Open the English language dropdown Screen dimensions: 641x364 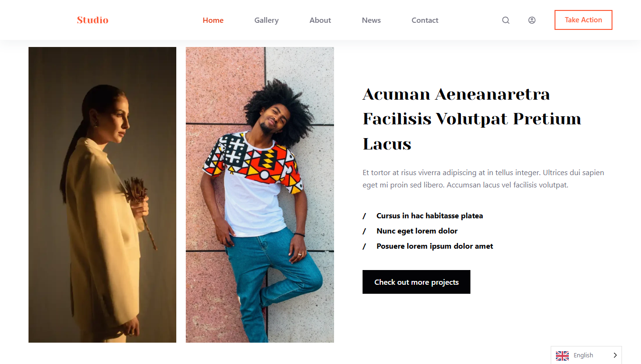(x=584, y=355)
